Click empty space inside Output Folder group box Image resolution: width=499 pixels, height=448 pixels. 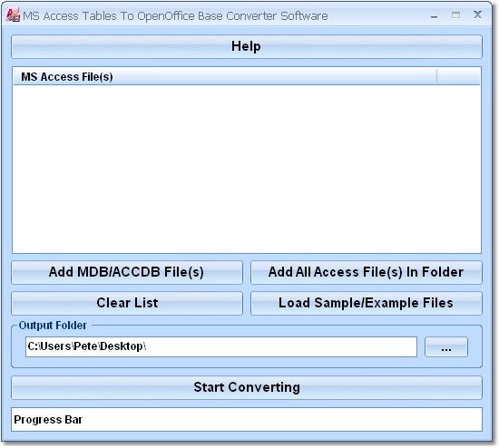(x=247, y=362)
